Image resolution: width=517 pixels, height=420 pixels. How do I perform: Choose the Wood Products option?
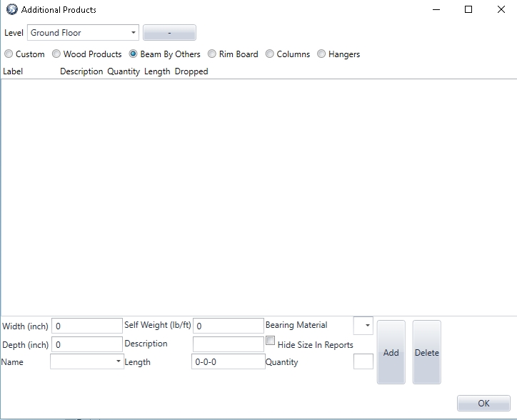56,54
